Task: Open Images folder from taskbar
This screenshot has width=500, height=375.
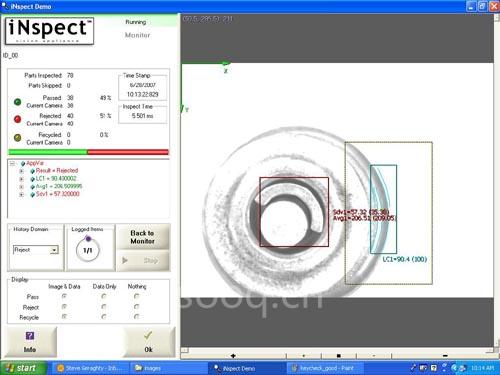Action: tap(168, 368)
